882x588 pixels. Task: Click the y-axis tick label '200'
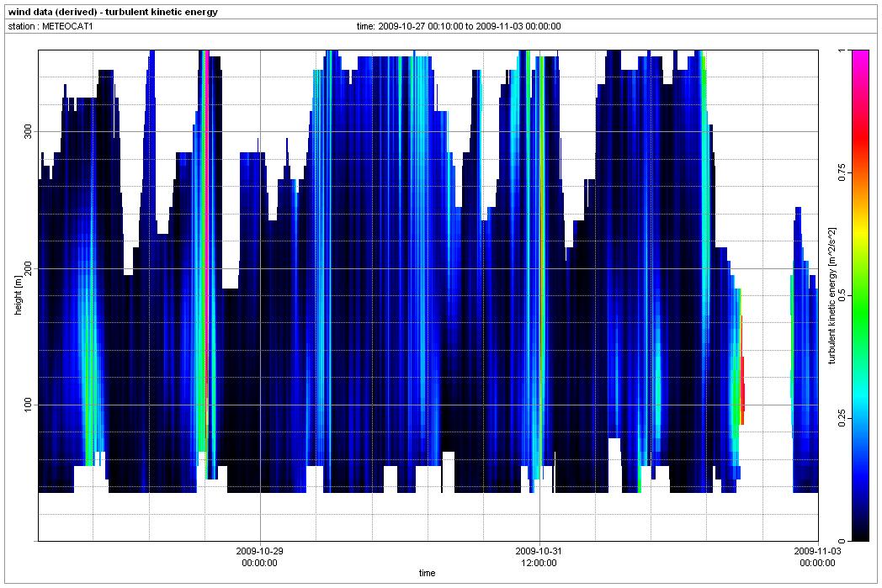(x=28, y=268)
